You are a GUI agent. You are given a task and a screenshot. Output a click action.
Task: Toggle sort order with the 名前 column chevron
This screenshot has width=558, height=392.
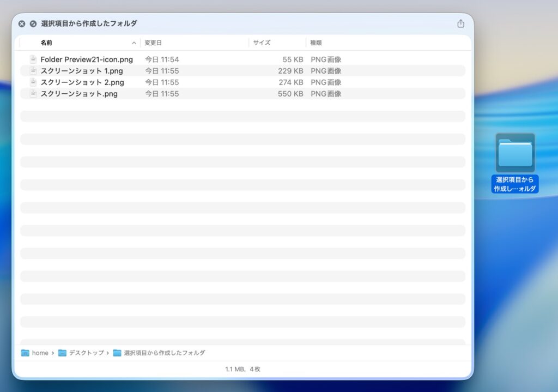coord(134,43)
